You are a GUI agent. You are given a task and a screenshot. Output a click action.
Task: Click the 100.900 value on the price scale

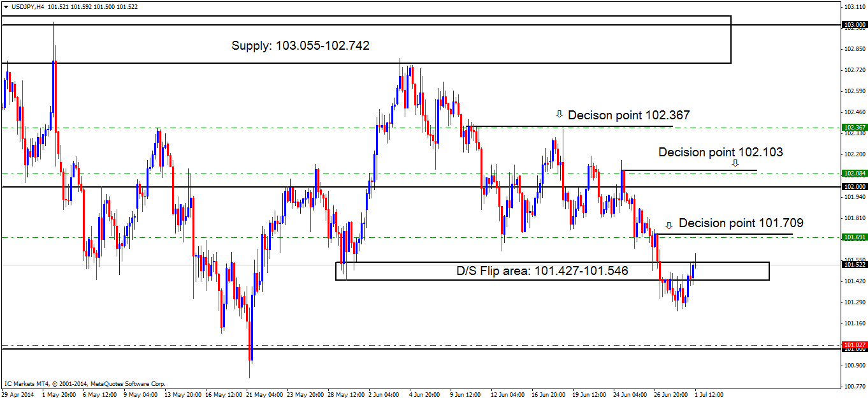(x=854, y=365)
